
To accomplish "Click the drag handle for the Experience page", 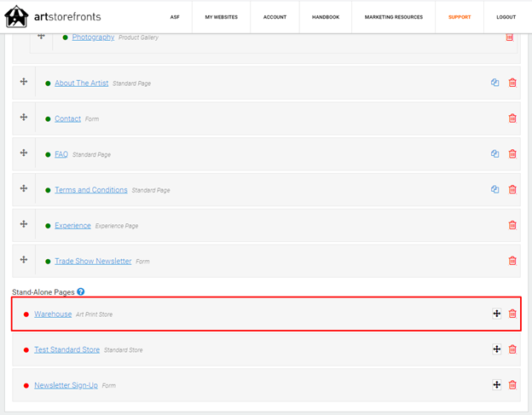I will pos(24,224).
